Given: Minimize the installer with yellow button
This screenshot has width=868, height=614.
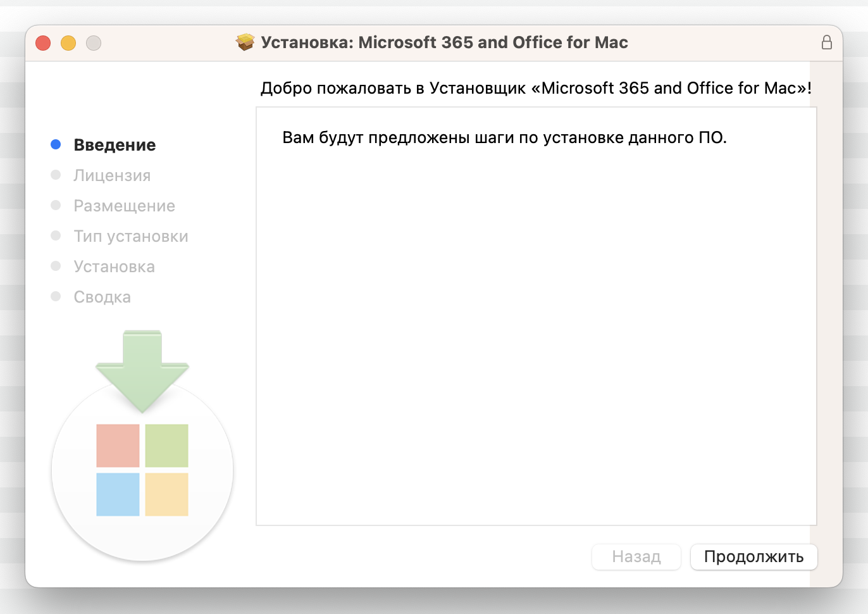Looking at the screenshot, I should [68, 43].
